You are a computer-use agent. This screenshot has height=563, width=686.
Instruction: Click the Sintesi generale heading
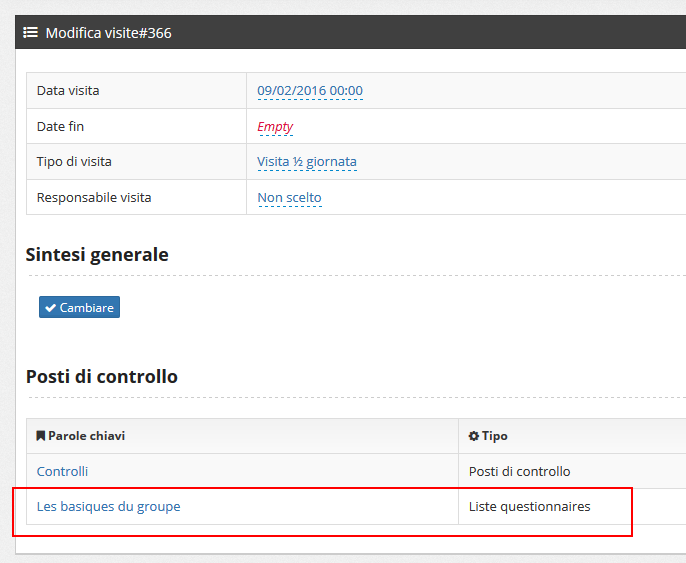97,255
